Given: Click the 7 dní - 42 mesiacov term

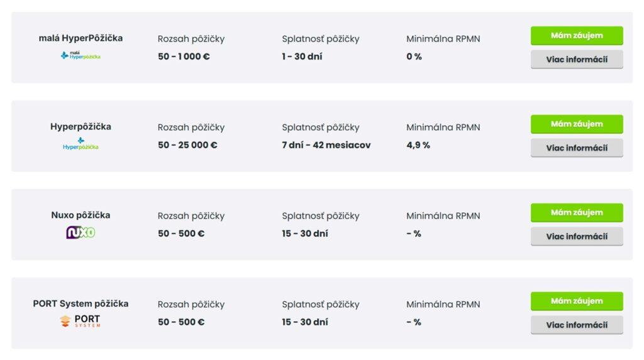Looking at the screenshot, I should (x=326, y=145).
